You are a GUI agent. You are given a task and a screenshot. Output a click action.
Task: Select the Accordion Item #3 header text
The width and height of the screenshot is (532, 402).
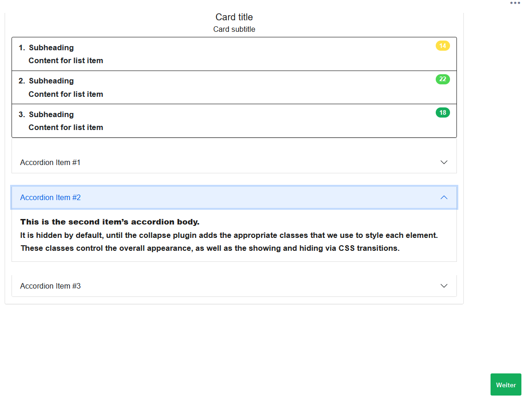pos(50,286)
